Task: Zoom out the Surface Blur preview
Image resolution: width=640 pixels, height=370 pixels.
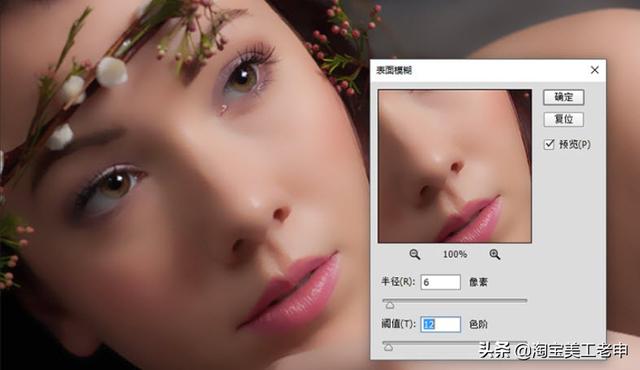Action: click(x=415, y=255)
